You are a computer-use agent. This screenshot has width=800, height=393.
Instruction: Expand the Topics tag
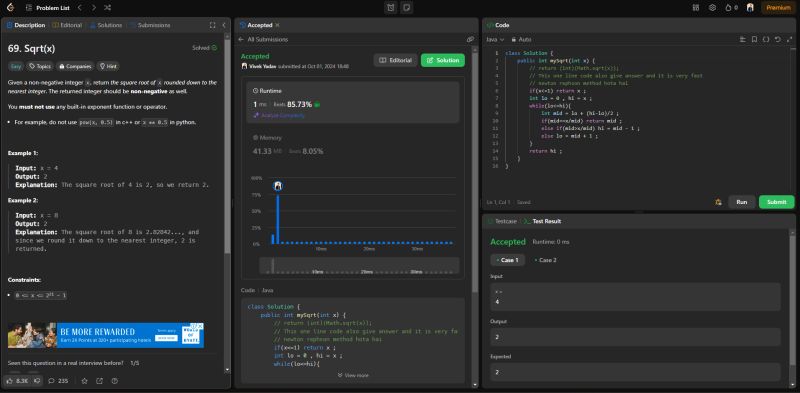(40, 66)
